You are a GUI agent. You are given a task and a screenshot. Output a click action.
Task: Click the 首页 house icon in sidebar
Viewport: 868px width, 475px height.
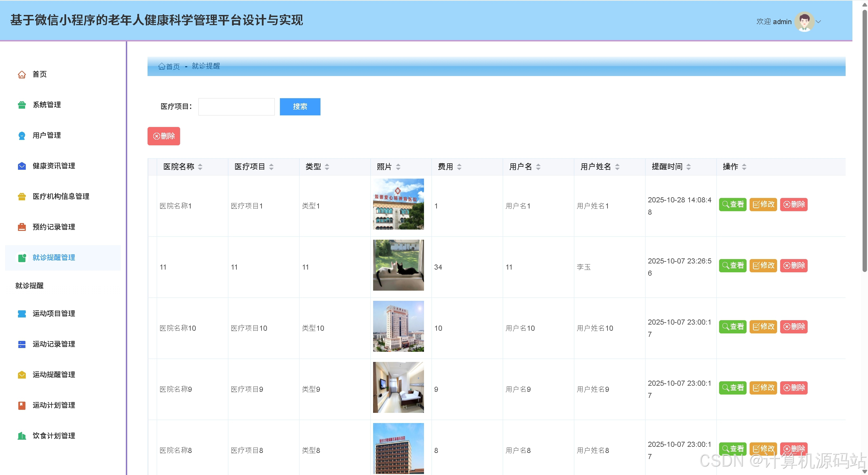coord(22,74)
